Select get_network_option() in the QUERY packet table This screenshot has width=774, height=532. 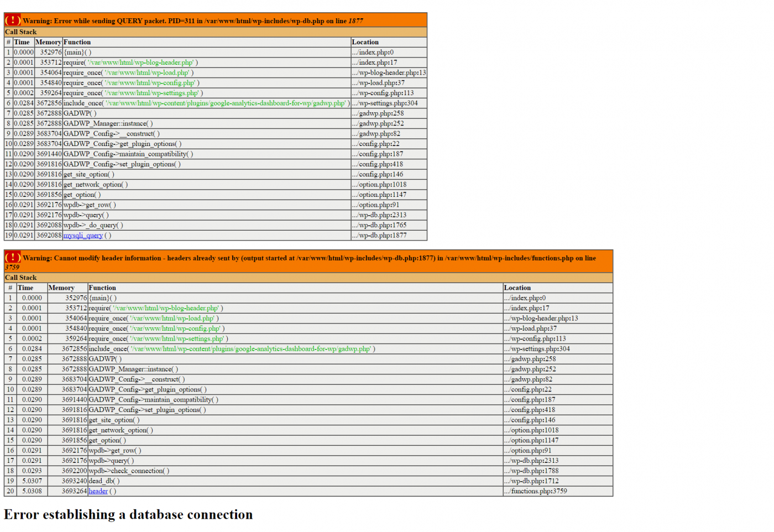[x=96, y=185]
